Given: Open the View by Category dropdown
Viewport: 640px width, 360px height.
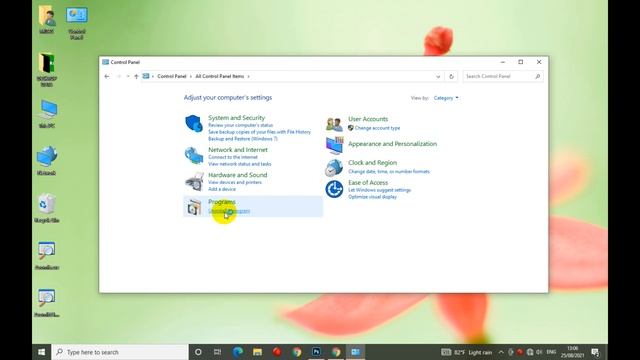Looking at the screenshot, I should click(446, 98).
